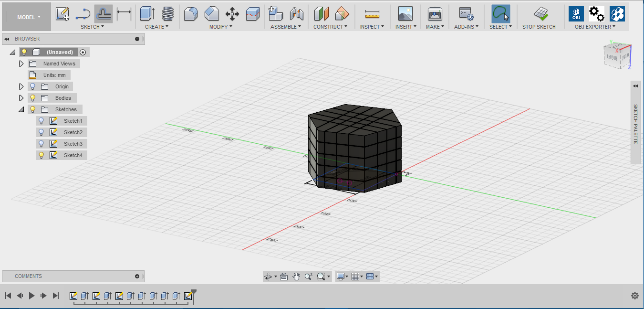Open the Viewports layout dropdown

pyautogui.click(x=372, y=277)
